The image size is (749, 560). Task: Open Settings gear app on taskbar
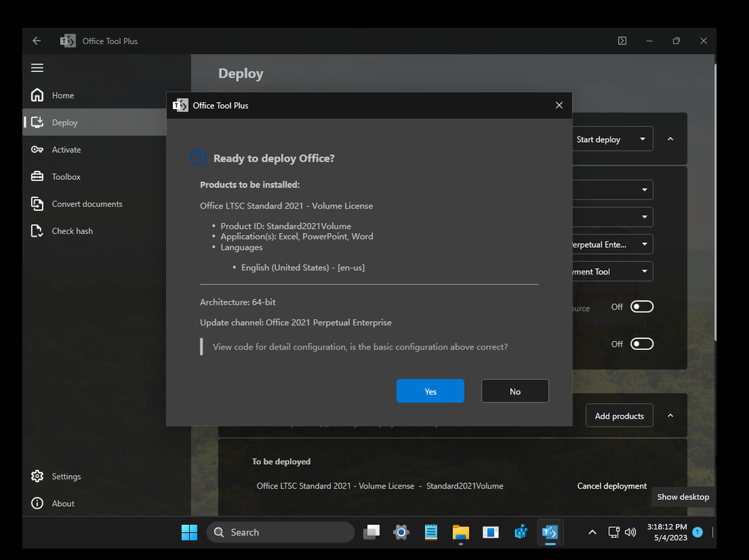click(401, 532)
